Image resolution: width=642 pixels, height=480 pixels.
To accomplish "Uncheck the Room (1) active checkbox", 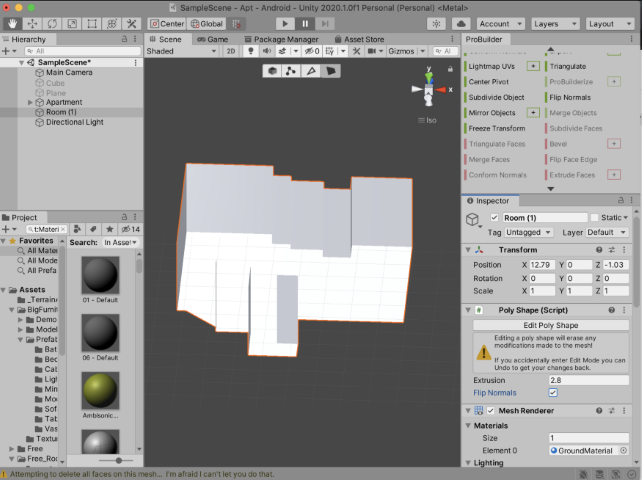I will pyautogui.click(x=494, y=218).
